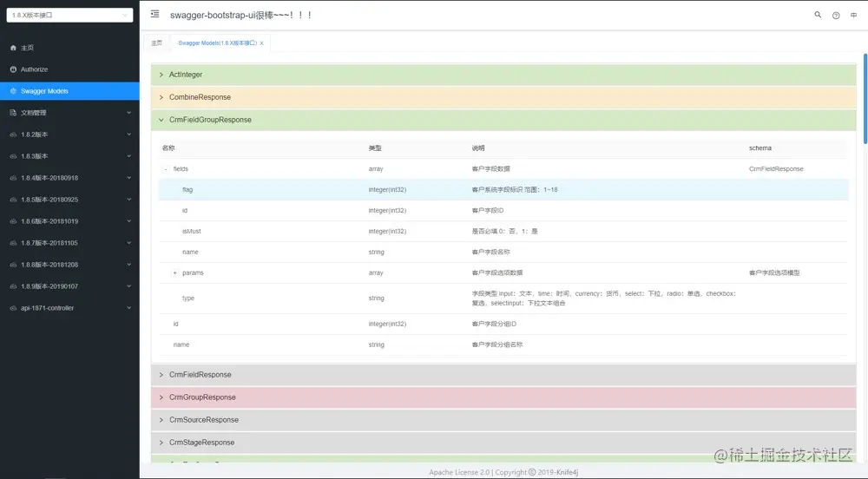Click the cloud icon beside 1.8.9版本-20190107
The width and height of the screenshot is (868, 479).
[13, 286]
